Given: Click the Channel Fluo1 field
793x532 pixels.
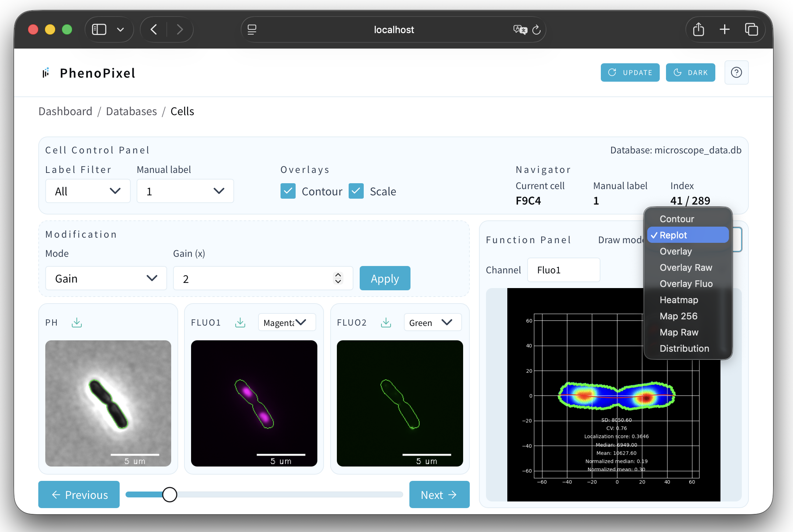Looking at the screenshot, I should (564, 270).
